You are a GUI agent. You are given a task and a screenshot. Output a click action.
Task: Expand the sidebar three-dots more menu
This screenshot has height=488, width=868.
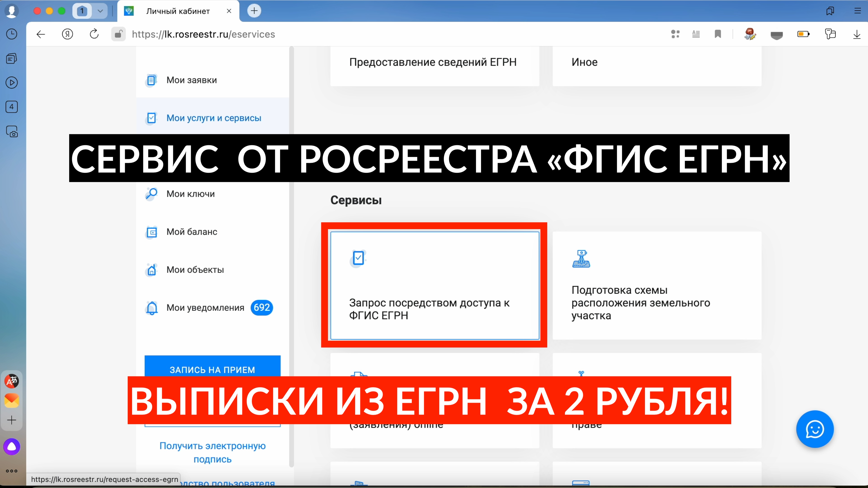click(12, 471)
